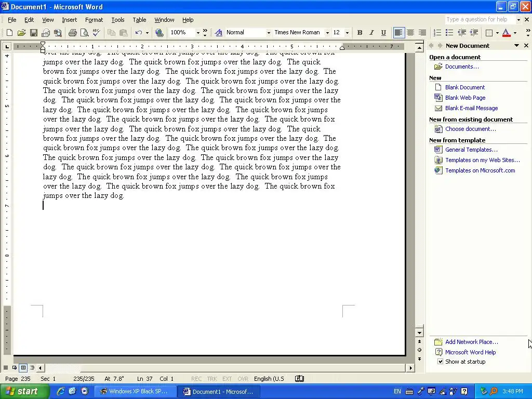Image resolution: width=532 pixels, height=399 pixels.
Task: Toggle Underline formatting
Action: pos(383,33)
